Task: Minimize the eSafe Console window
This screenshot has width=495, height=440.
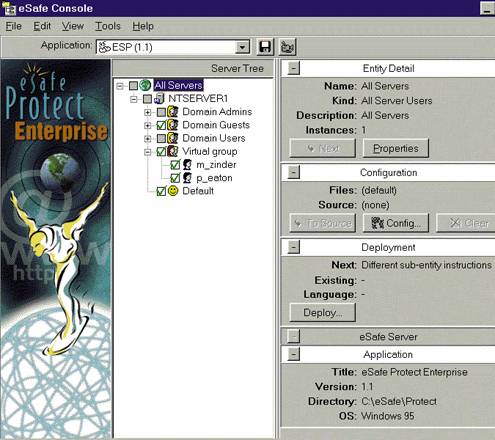Action: [x=487, y=8]
